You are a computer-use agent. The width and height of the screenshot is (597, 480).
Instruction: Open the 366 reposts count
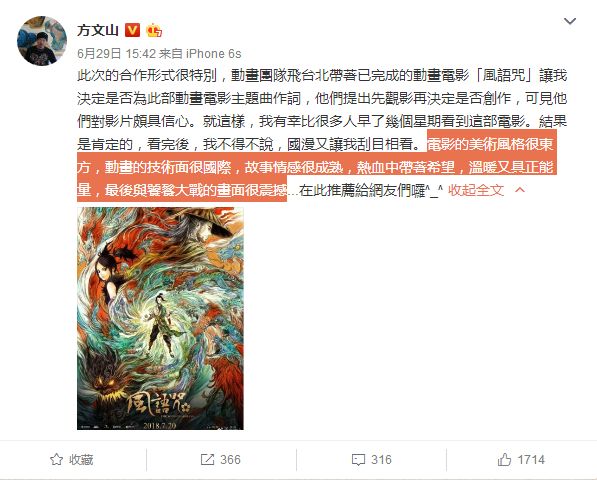tap(230, 459)
